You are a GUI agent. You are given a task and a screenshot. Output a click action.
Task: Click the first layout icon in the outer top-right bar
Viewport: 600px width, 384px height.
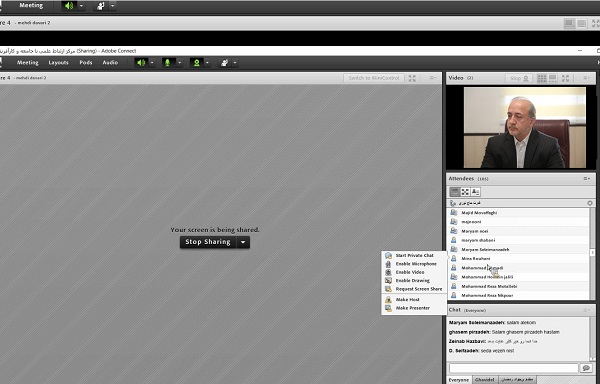[569, 23]
